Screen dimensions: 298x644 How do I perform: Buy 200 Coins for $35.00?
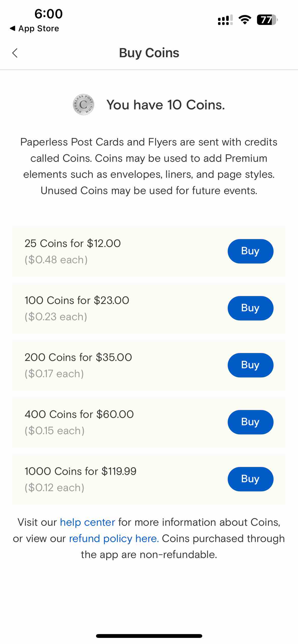tap(250, 365)
